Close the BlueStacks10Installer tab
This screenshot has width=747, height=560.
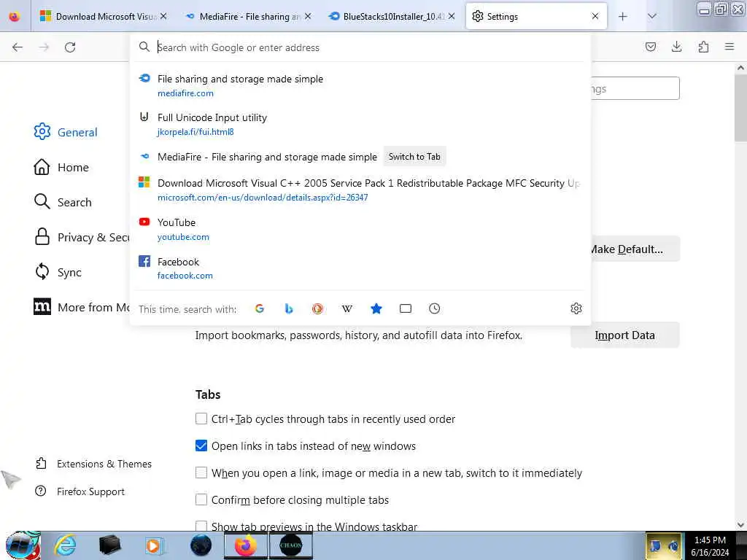[x=451, y=16]
